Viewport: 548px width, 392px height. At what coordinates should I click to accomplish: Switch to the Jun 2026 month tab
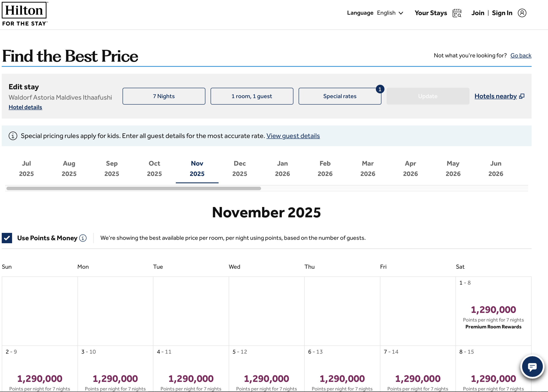(x=496, y=169)
